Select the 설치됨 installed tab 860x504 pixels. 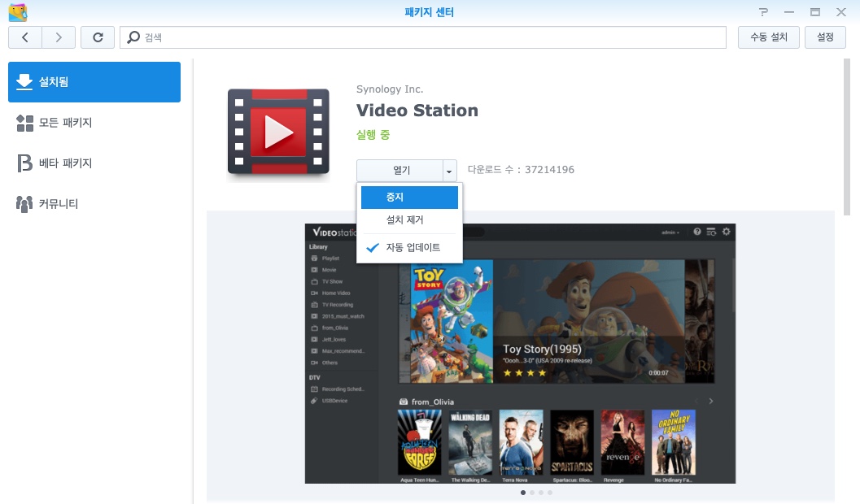point(94,81)
